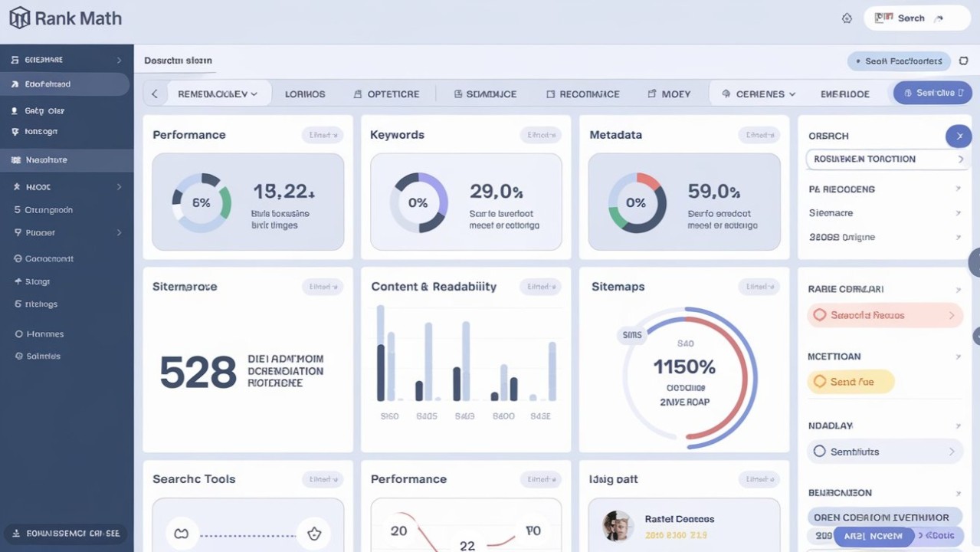
Task: Click the gear icon next to Solntiels
Action: [x=19, y=356]
